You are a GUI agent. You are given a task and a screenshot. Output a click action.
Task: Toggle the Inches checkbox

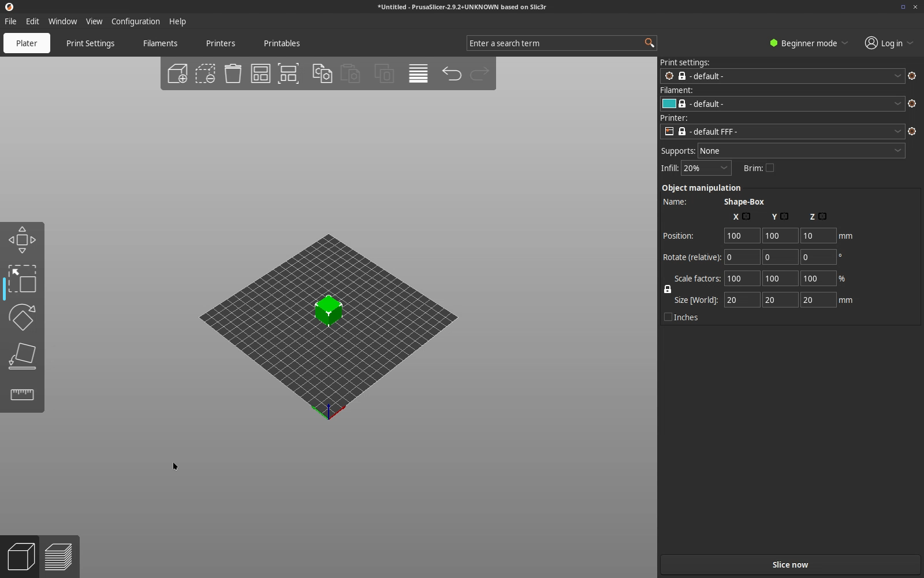pos(668,317)
